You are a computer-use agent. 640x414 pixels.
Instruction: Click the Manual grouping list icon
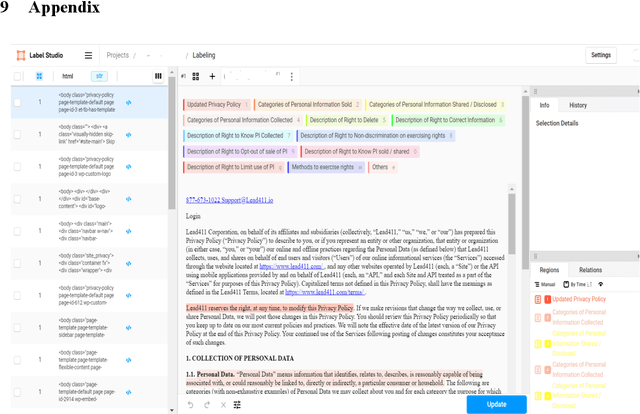tap(537, 284)
